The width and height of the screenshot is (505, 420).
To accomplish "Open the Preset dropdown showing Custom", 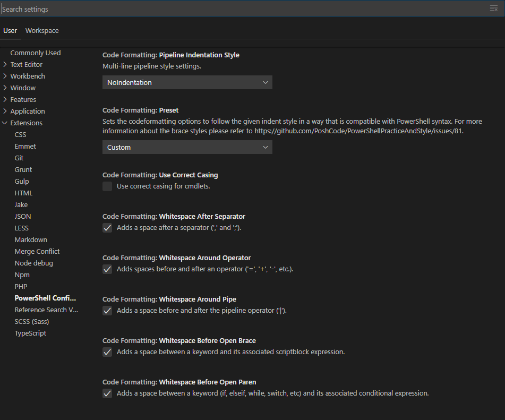I will (x=187, y=147).
